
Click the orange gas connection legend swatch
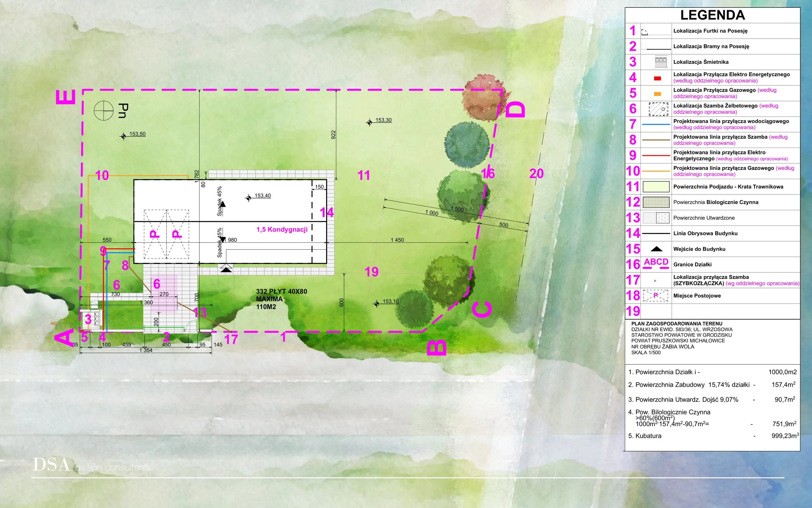[x=657, y=94]
